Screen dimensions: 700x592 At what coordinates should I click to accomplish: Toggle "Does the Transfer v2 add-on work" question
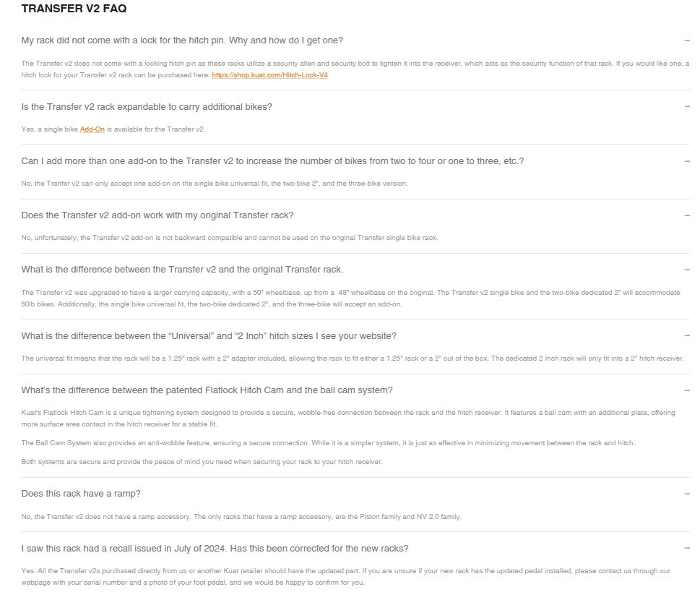pyautogui.click(x=157, y=215)
